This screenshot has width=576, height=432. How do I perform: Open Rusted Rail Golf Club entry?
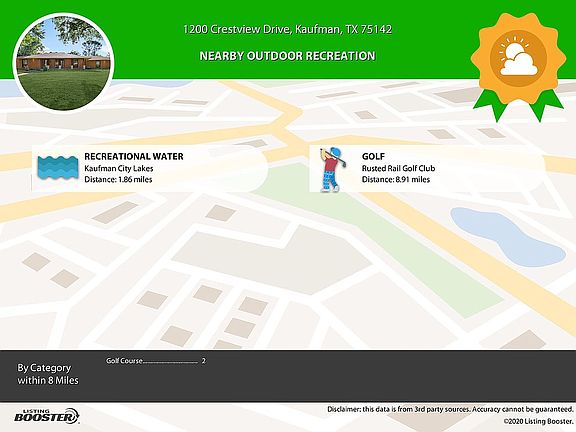(398, 168)
